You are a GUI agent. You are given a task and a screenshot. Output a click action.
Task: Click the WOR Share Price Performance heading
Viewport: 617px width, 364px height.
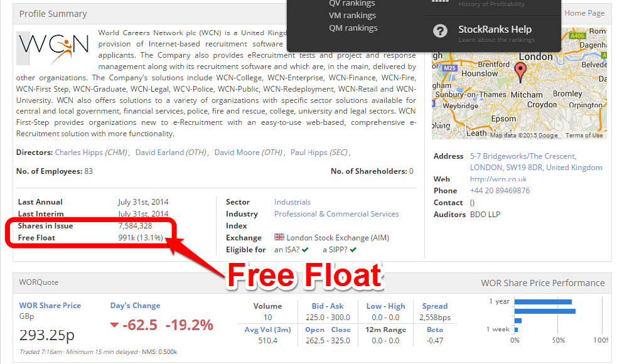tap(543, 283)
